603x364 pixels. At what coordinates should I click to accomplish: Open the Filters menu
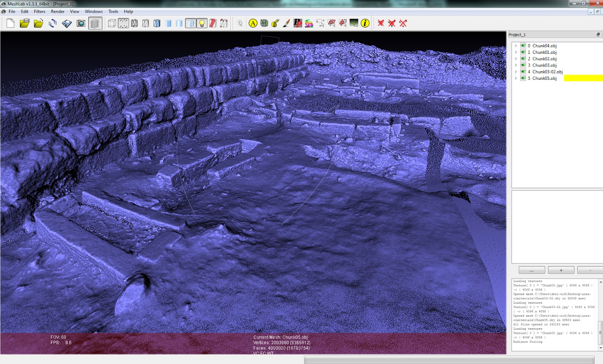point(39,11)
